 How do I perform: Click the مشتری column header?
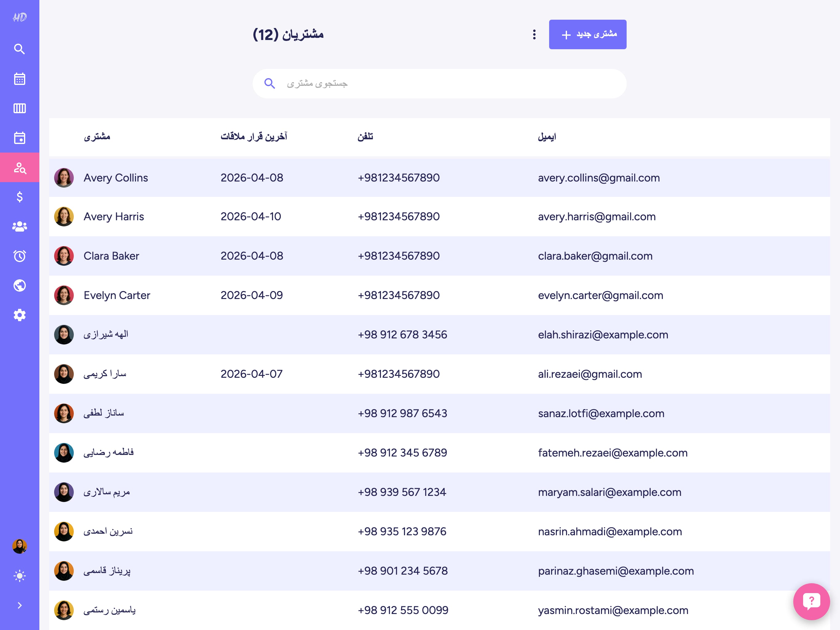(x=97, y=137)
